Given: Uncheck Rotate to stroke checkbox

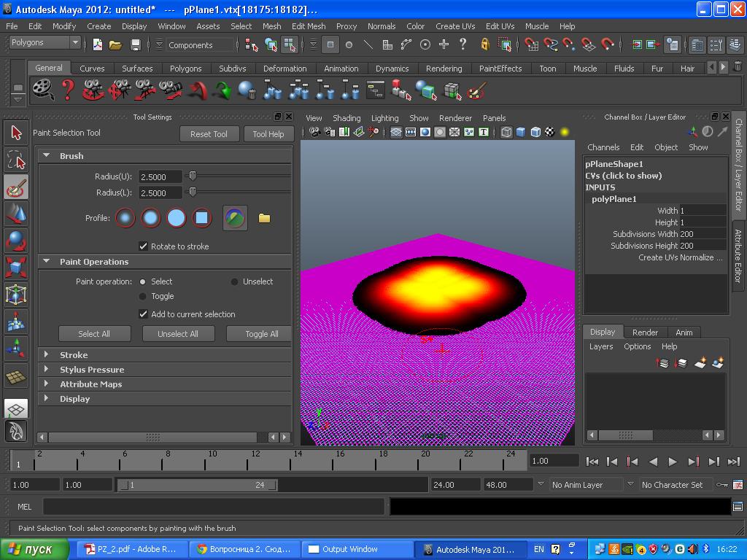Looking at the screenshot, I should 144,246.
